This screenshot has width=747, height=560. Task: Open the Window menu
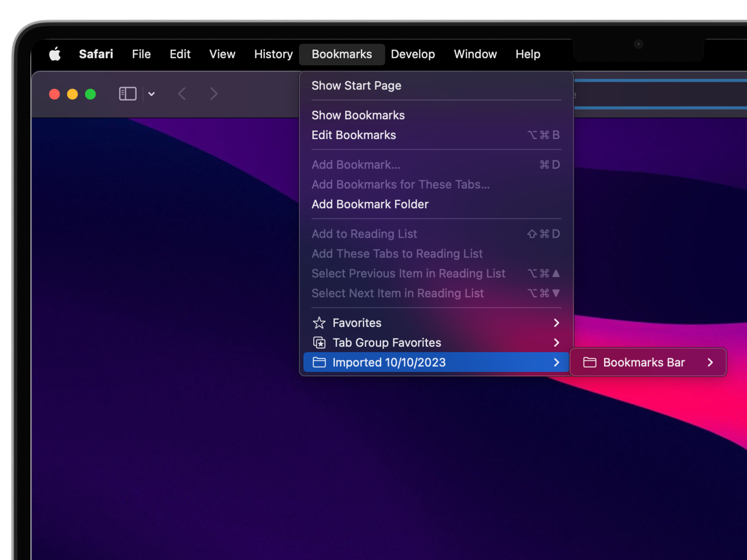point(475,54)
